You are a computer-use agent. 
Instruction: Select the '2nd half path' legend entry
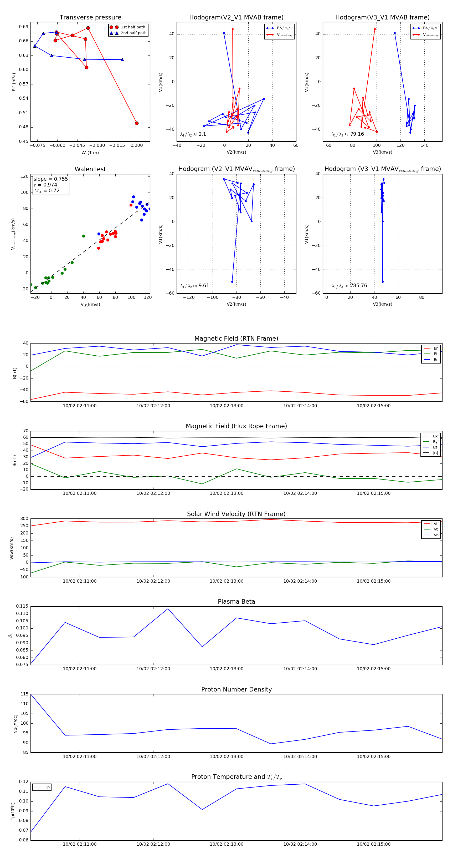click(128, 33)
